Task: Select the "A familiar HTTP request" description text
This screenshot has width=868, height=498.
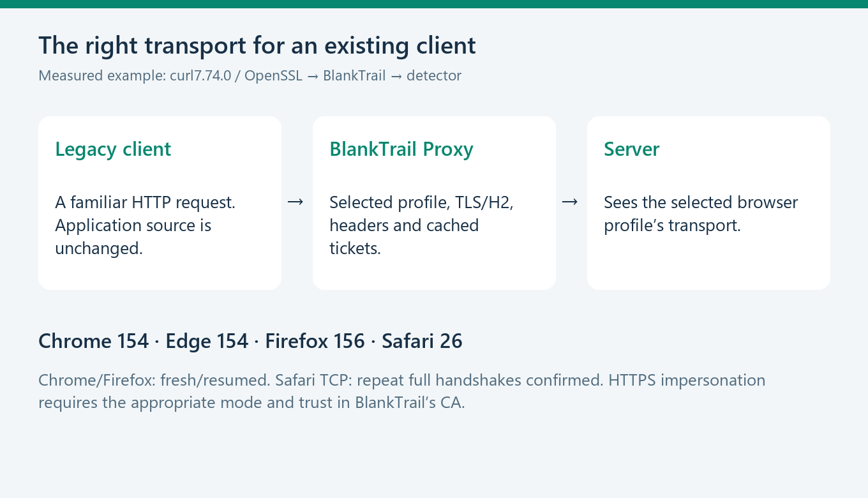Action: tap(146, 225)
